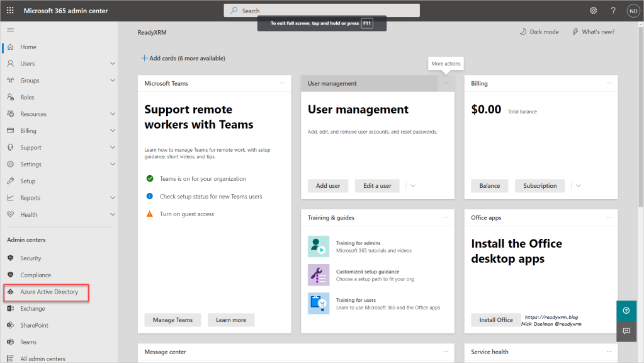Click the Search input field
644x363 pixels.
pyautogui.click(x=321, y=11)
